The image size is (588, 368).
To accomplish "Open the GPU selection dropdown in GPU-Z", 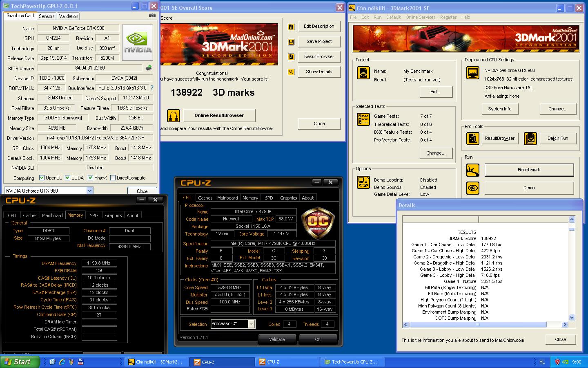I will coord(89,191).
